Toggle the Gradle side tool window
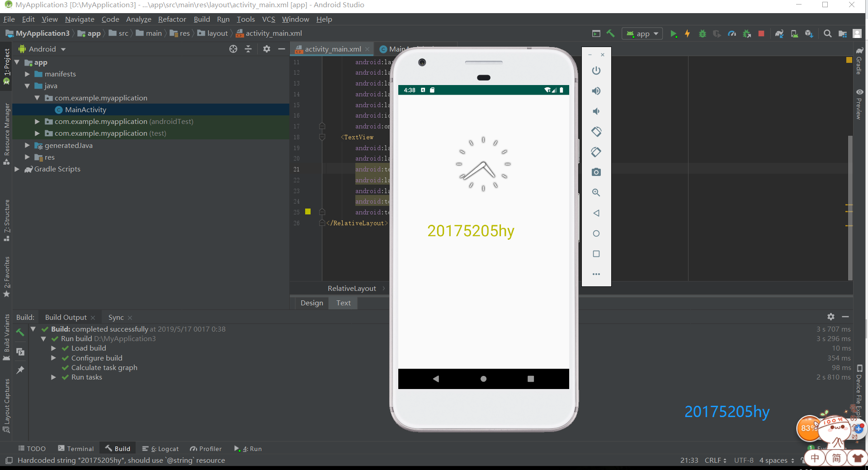 859,61
